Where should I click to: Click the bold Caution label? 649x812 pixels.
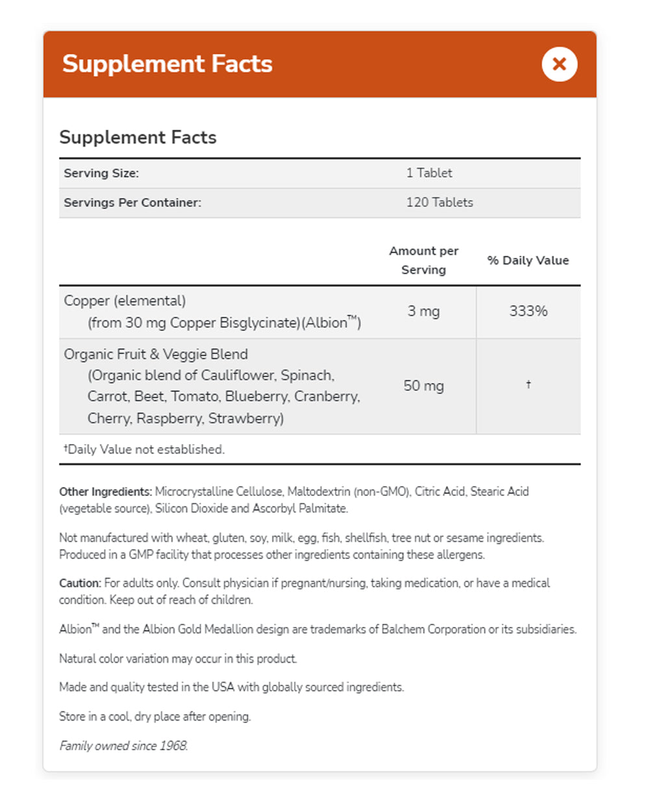coord(80,584)
